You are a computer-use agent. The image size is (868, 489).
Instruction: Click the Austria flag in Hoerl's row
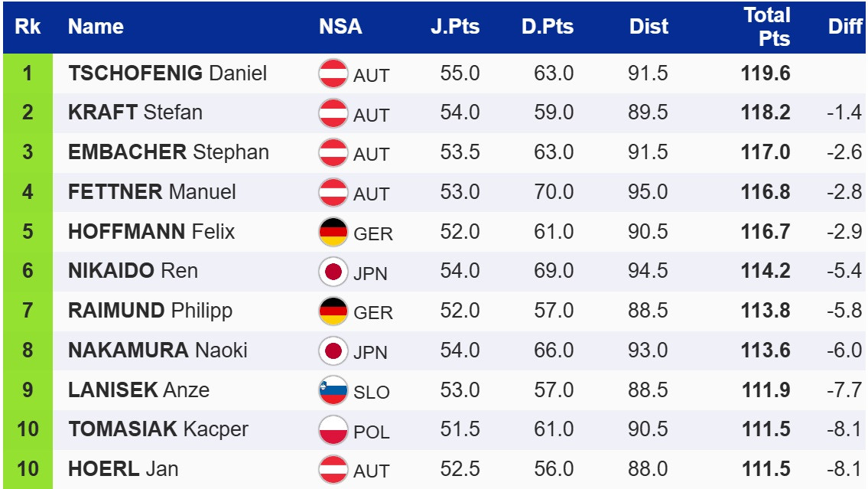tap(333, 469)
